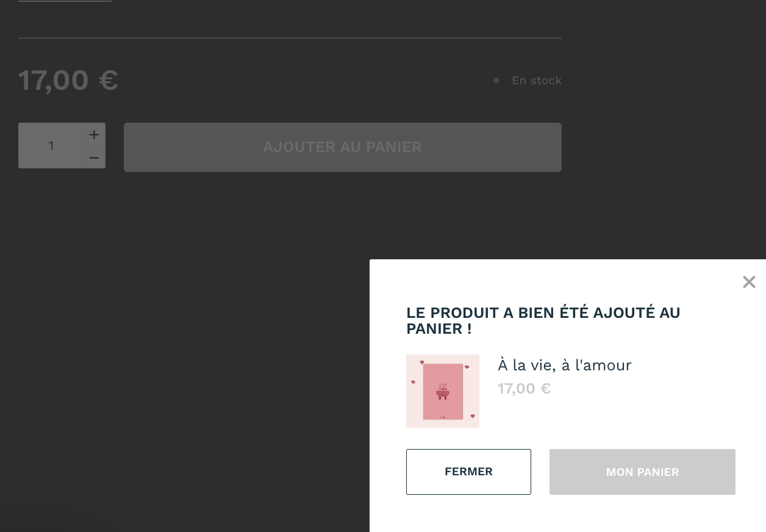Click the En stock availability label
This screenshot has height=532, width=766.
point(537,81)
